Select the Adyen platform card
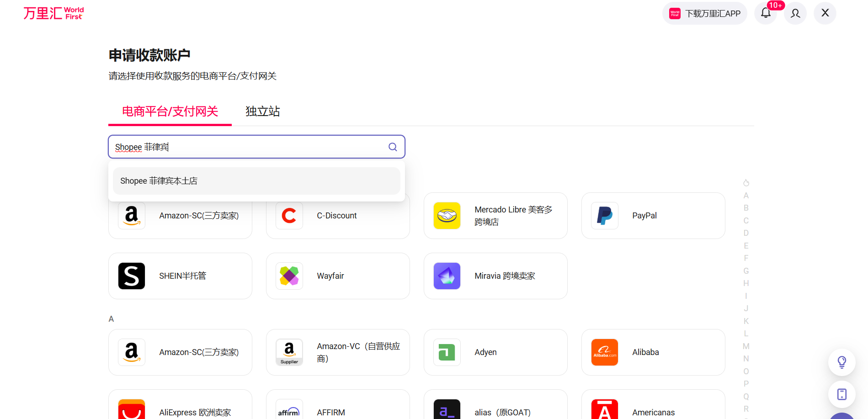Viewport: 868px width, 419px height. coord(495,352)
